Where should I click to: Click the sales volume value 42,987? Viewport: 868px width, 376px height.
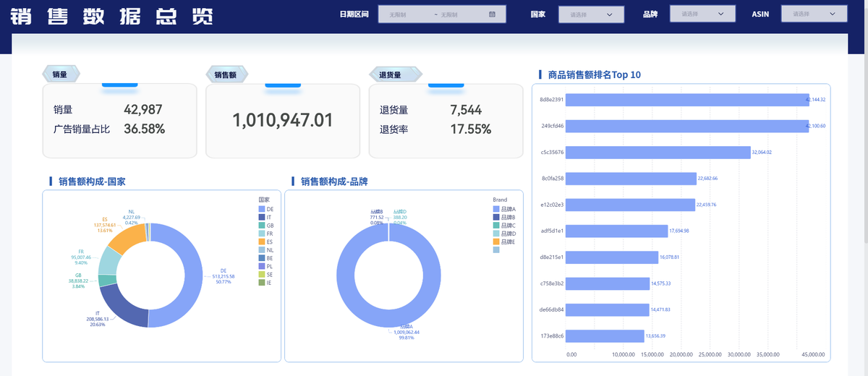coord(143,110)
